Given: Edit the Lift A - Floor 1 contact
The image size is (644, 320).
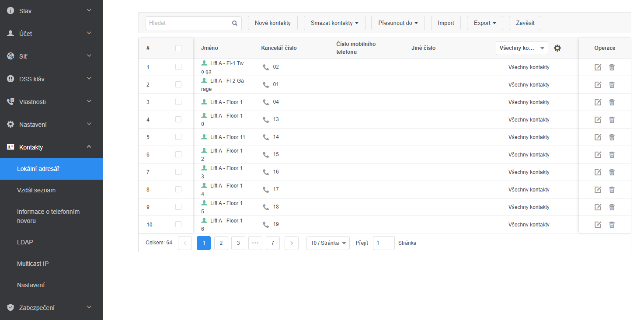Looking at the screenshot, I should [598, 102].
